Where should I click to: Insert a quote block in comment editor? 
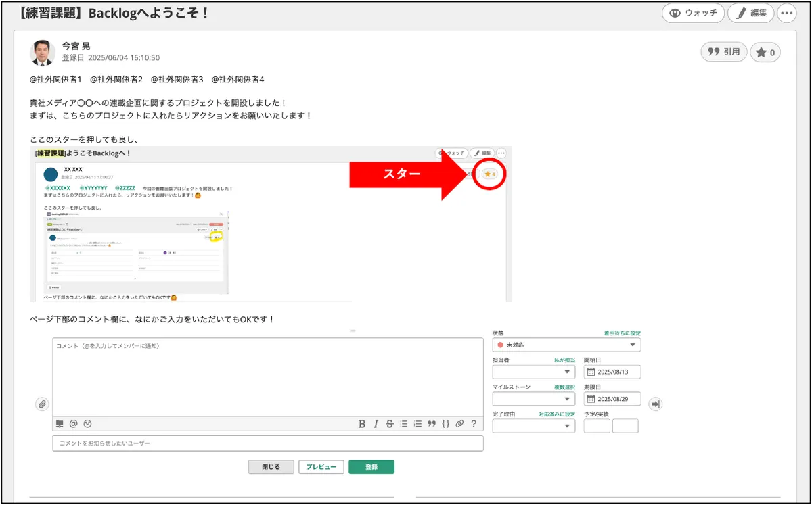coord(432,424)
